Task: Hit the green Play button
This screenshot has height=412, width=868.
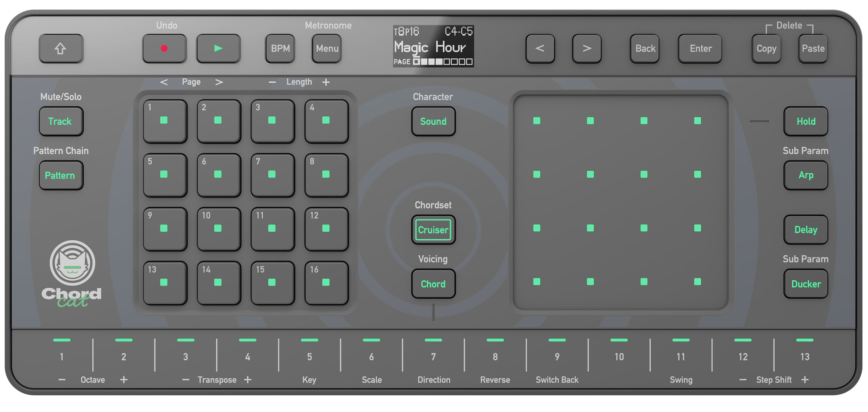Action: coord(218,48)
